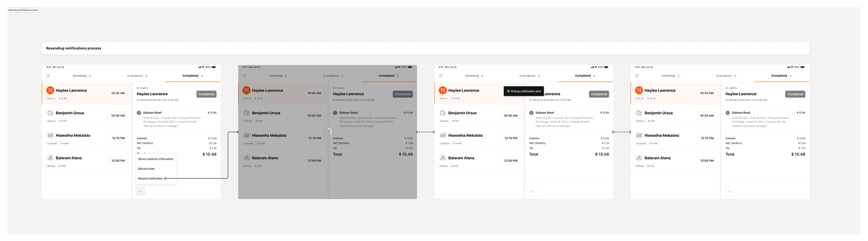868x241 pixels.
Task: Click Haylee Lawrence dine-in icon on final screen
Action: click(639, 90)
